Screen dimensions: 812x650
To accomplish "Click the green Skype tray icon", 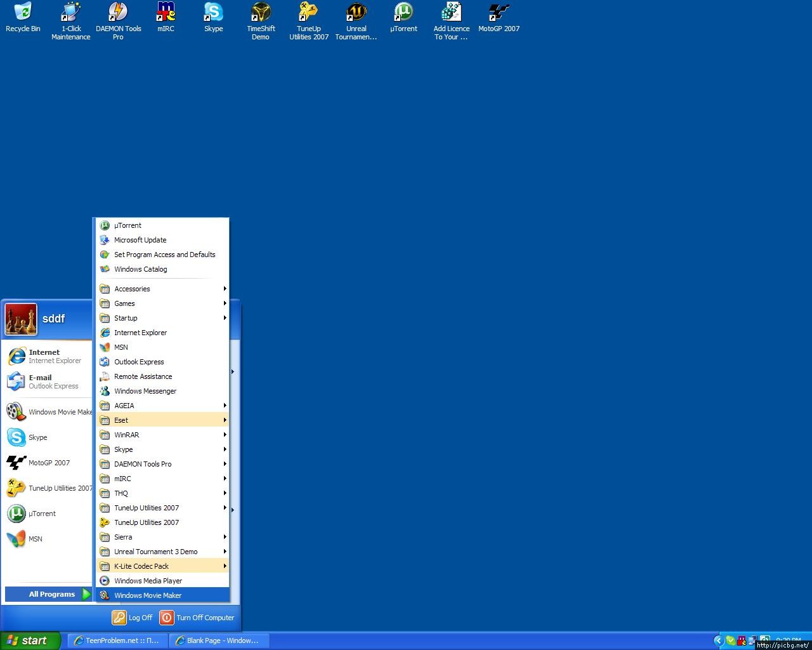I will coord(731,640).
